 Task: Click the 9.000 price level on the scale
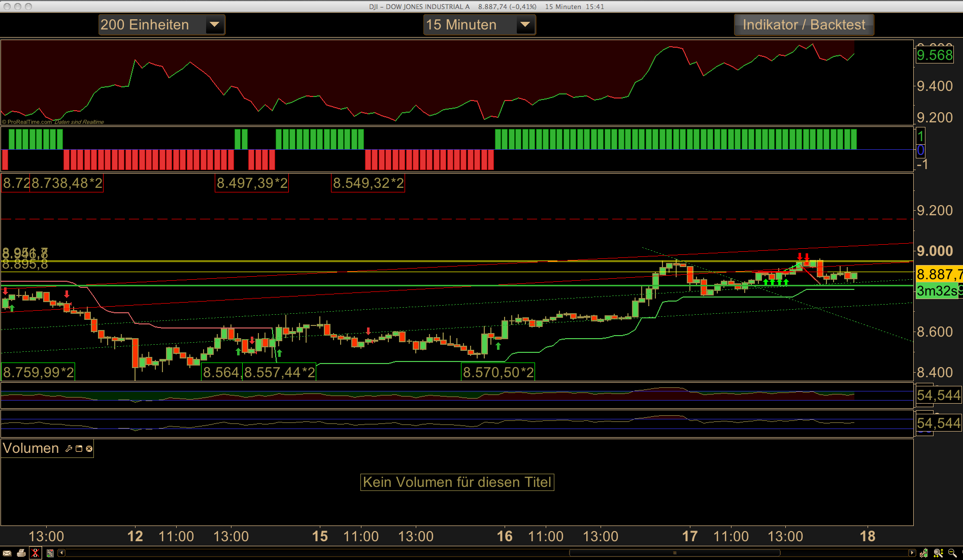pos(935,251)
